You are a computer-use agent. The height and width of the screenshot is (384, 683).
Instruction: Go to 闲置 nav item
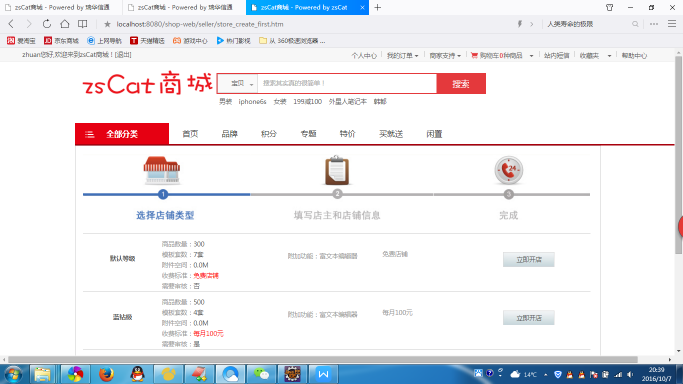point(434,134)
